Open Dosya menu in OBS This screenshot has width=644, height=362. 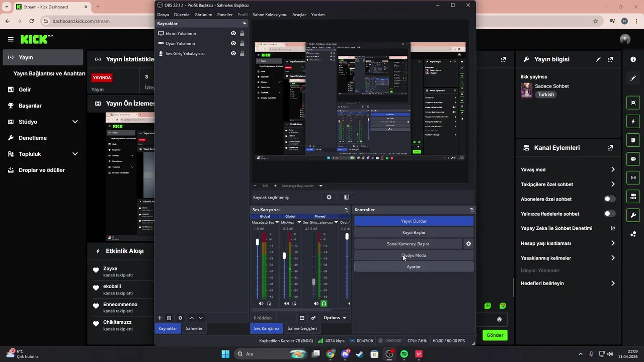pyautogui.click(x=163, y=15)
